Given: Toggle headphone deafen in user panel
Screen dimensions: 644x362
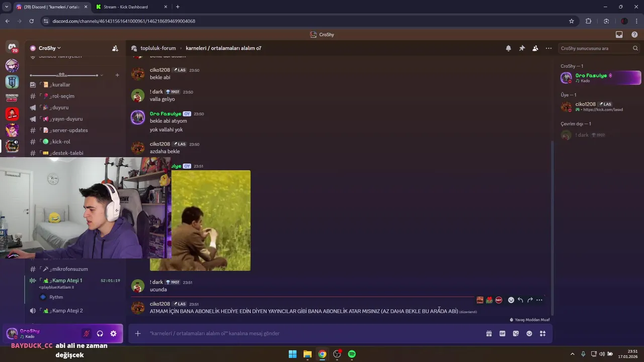Looking at the screenshot, I should pyautogui.click(x=100, y=333).
